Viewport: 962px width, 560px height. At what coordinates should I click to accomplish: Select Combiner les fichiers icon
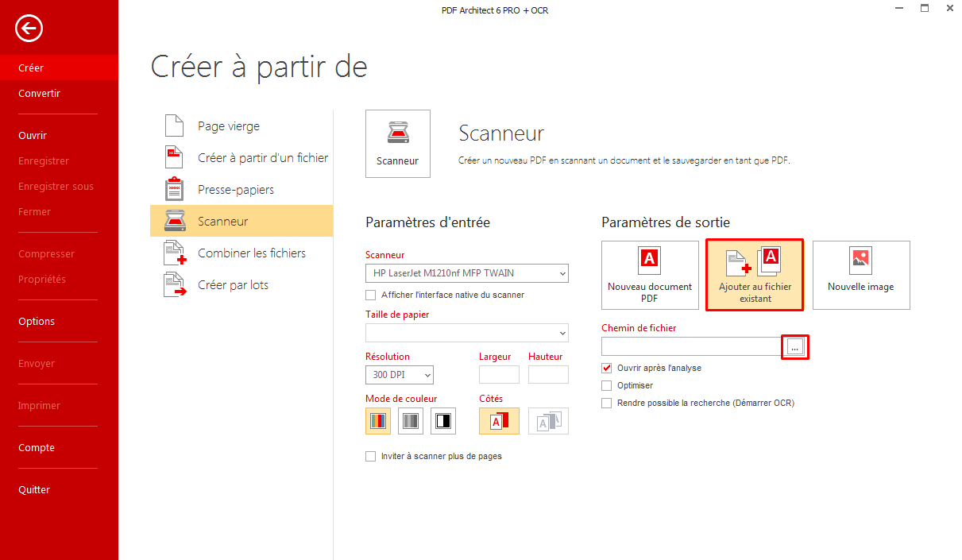(175, 253)
